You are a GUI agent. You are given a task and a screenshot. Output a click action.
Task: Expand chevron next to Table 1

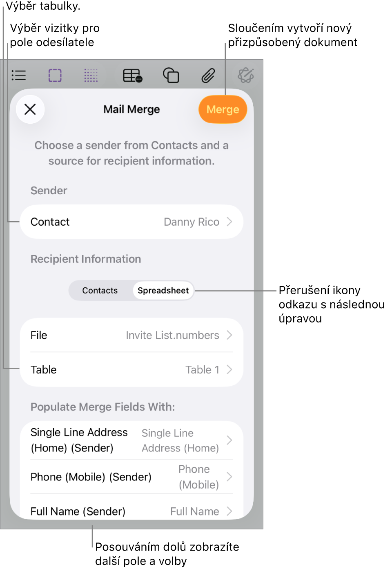point(229,369)
